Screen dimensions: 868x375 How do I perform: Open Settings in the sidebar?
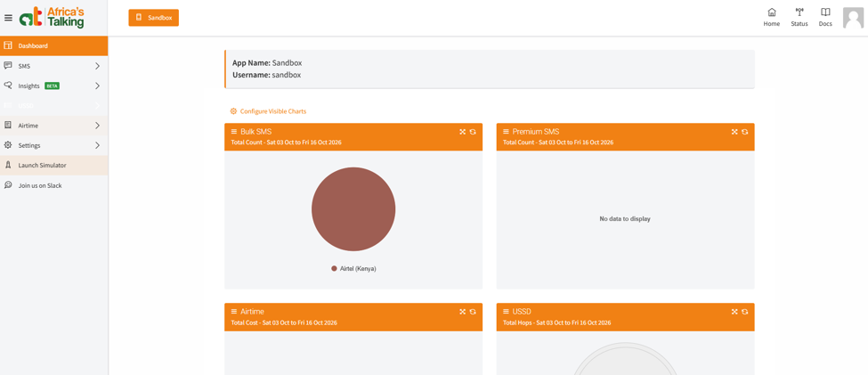[53, 146]
